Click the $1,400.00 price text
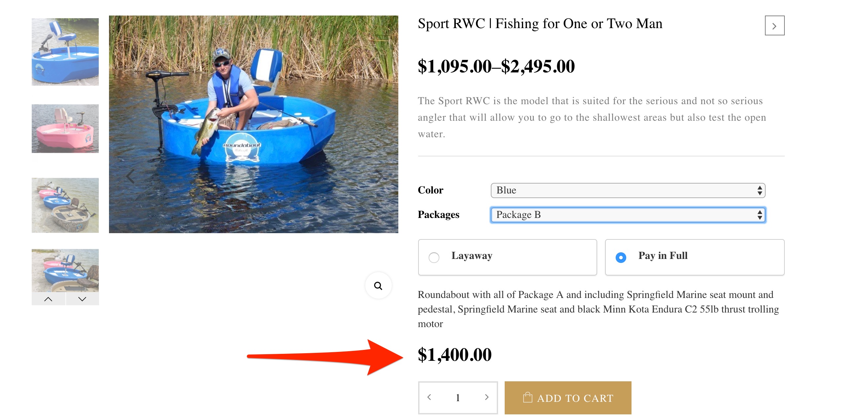The height and width of the screenshot is (420, 868). [x=454, y=355]
